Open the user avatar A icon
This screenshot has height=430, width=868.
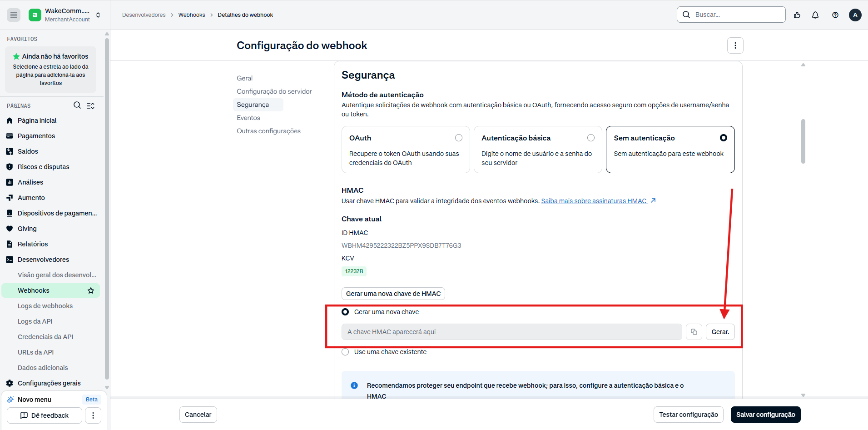tap(855, 15)
